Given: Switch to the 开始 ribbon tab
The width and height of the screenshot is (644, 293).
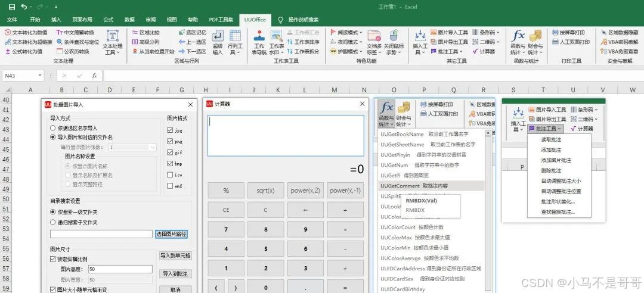Looking at the screenshot, I should coord(35,19).
